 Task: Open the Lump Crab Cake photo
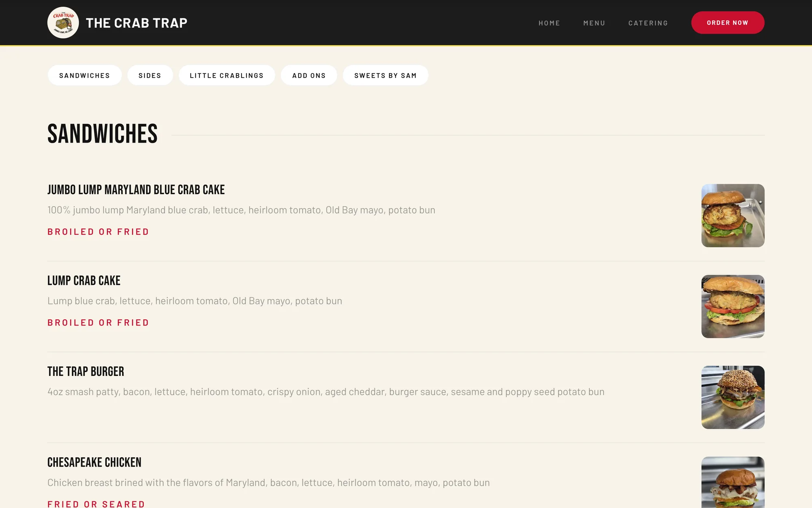click(x=733, y=306)
